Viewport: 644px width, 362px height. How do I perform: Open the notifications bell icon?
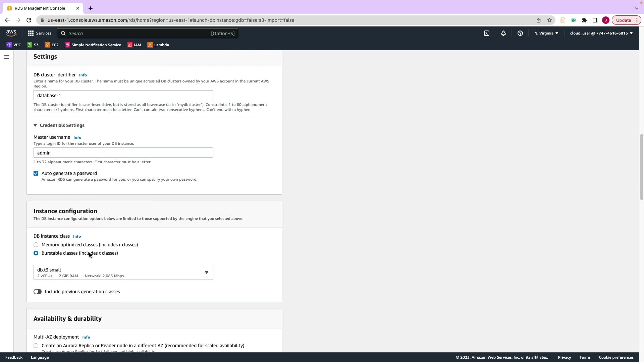[x=503, y=33]
